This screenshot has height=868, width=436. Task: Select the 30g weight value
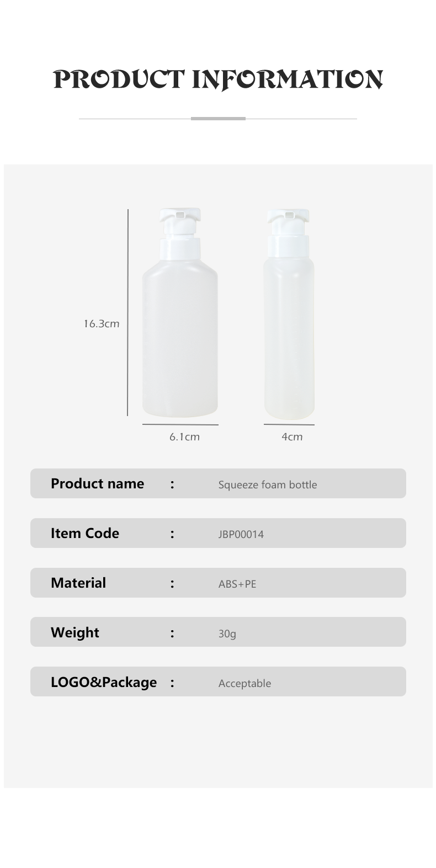click(x=227, y=634)
